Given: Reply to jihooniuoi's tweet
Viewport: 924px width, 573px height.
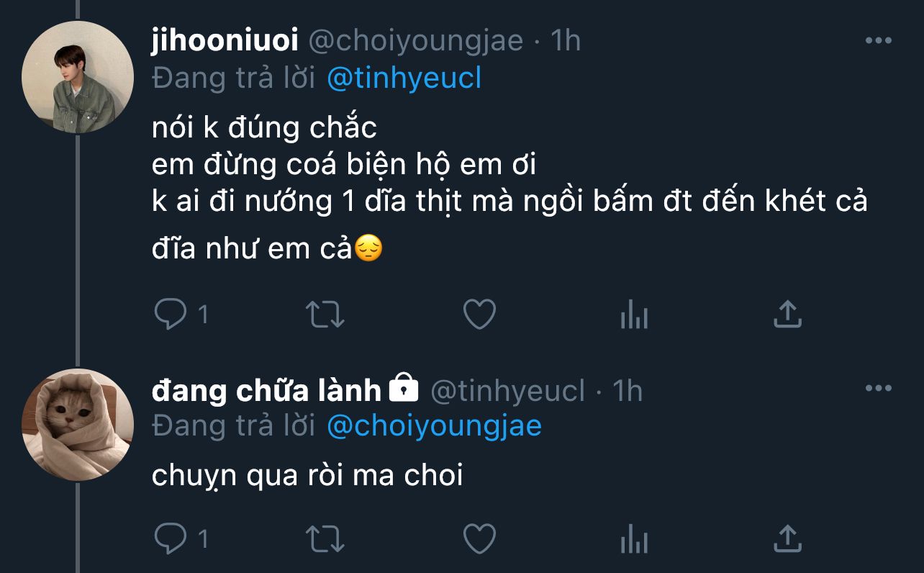Looking at the screenshot, I should [171, 315].
